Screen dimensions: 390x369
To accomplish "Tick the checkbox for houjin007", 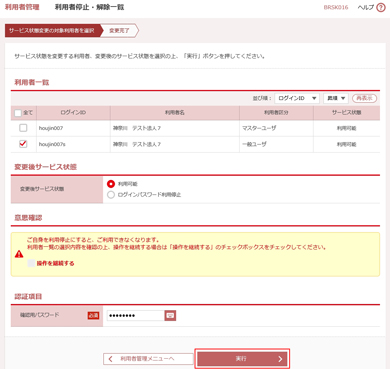I will pyautogui.click(x=23, y=128).
